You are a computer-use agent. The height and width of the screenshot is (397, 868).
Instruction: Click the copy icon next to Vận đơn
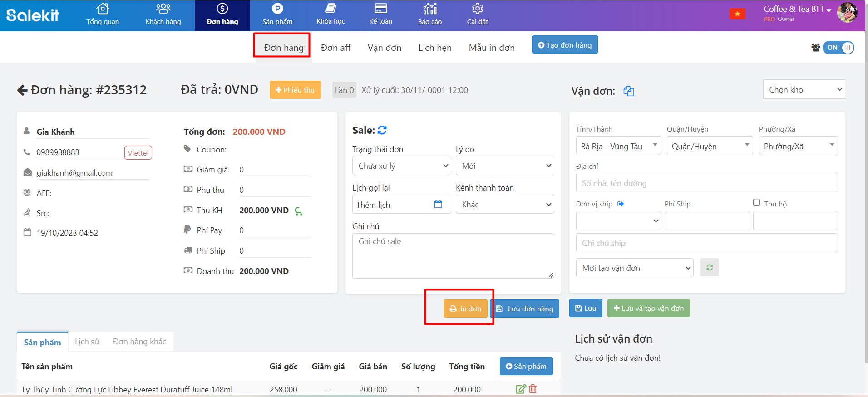pyautogui.click(x=629, y=91)
